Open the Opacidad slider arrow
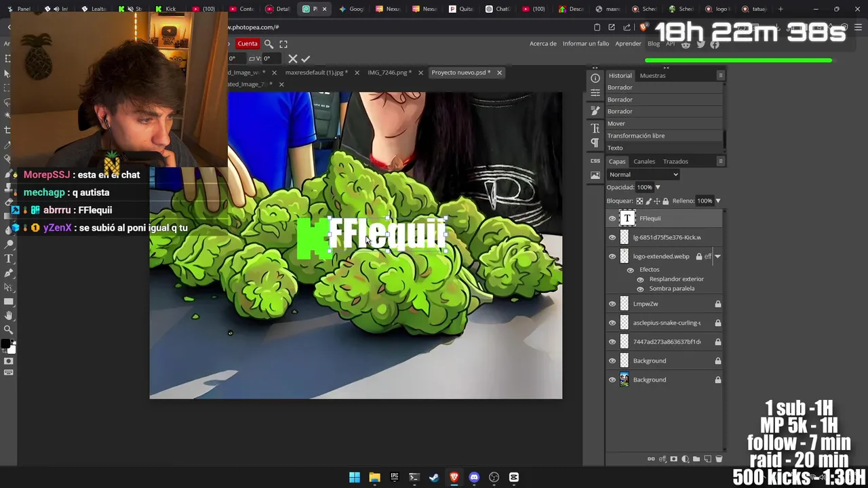The image size is (868, 488). [x=657, y=187]
